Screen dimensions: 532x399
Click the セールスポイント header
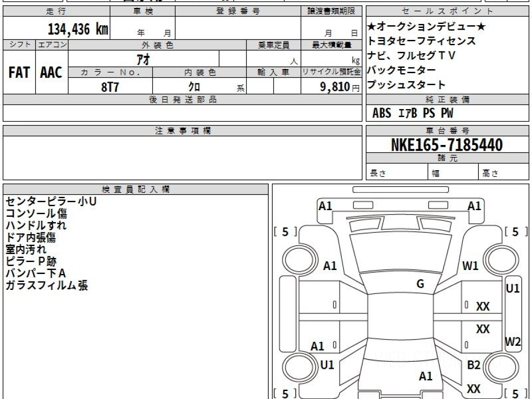(x=448, y=12)
